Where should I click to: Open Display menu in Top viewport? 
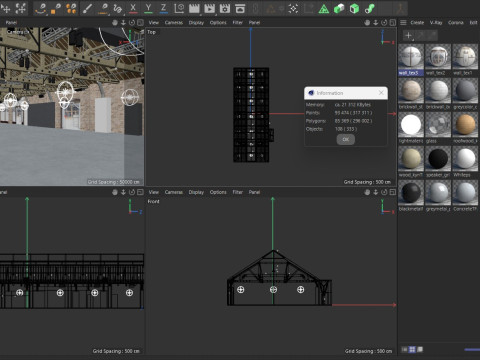pos(196,23)
